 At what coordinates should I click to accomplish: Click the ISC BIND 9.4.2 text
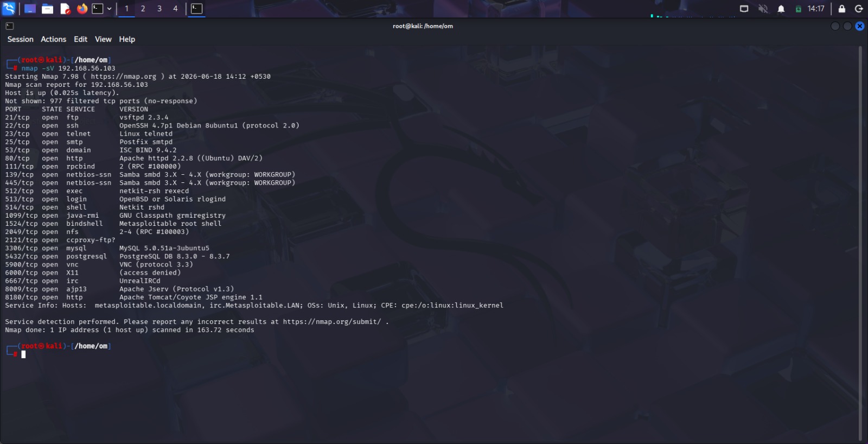coord(148,150)
